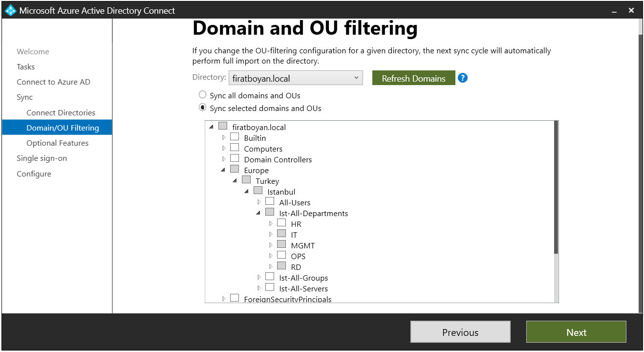Screen dimensions: 644x352
Task: Check the Computers OU checkbox
Action: [x=235, y=148]
